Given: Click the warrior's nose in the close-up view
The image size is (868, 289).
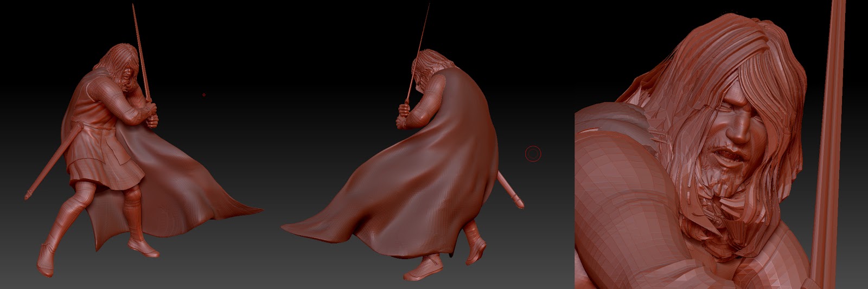Looking at the screenshot, I should point(738,130).
